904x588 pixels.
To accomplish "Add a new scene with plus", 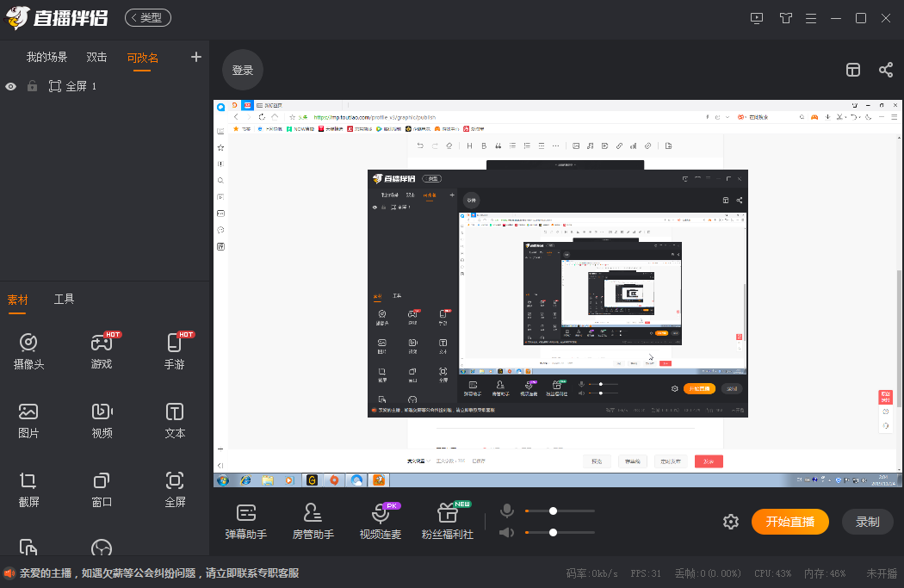I will click(196, 57).
